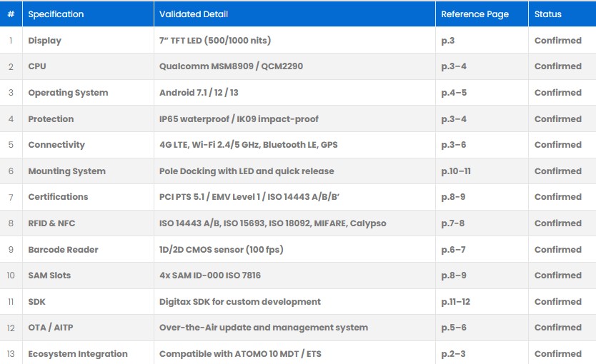Select the Display specification cell
This screenshot has width=596, height=364.
click(x=45, y=41)
